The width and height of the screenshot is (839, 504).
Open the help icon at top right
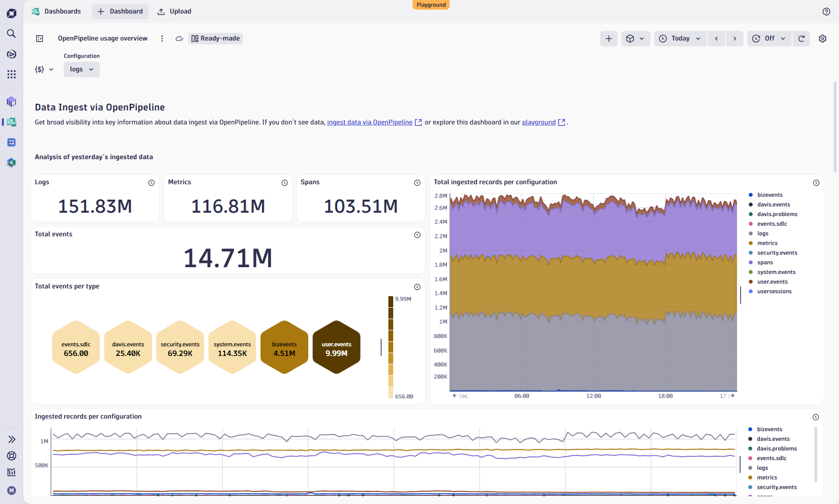[x=826, y=12]
